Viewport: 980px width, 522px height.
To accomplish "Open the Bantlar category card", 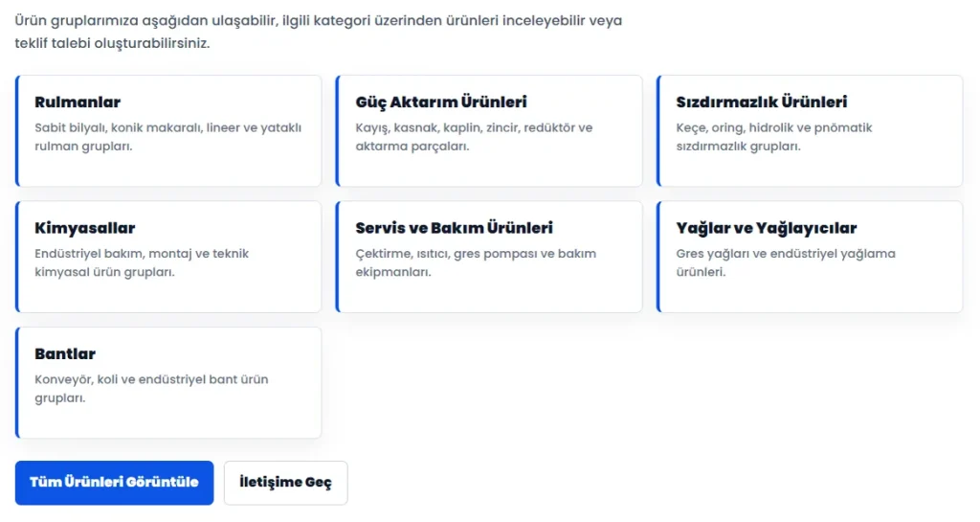I will [168, 382].
